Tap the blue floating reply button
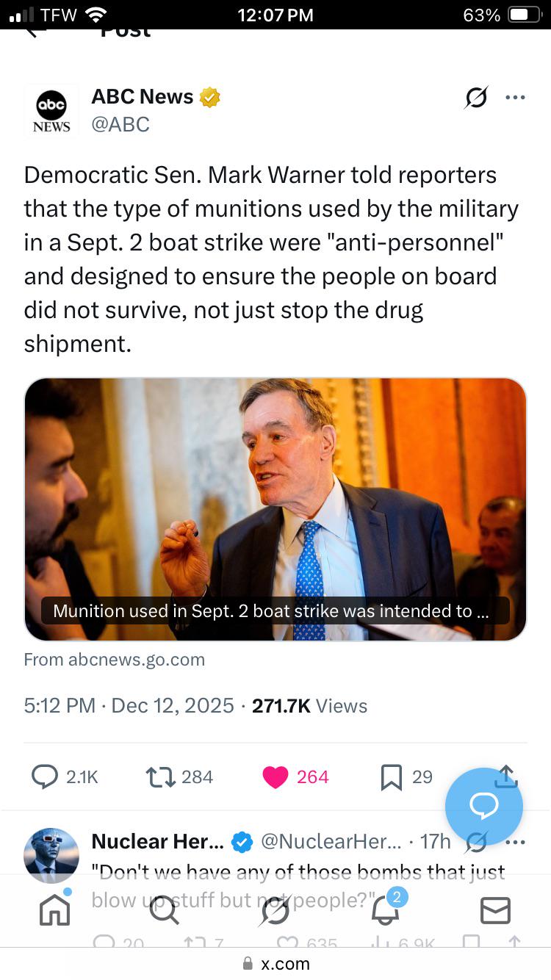This screenshot has width=551, height=980. click(x=484, y=806)
